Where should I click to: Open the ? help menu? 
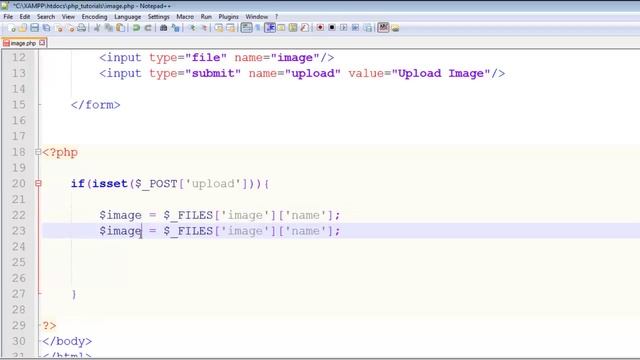(276, 17)
